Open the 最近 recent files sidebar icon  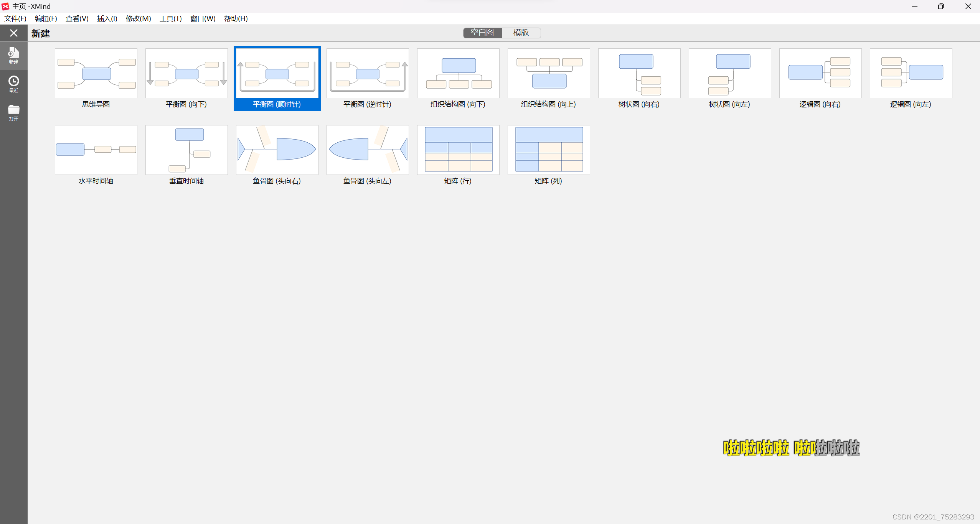pyautogui.click(x=13, y=84)
